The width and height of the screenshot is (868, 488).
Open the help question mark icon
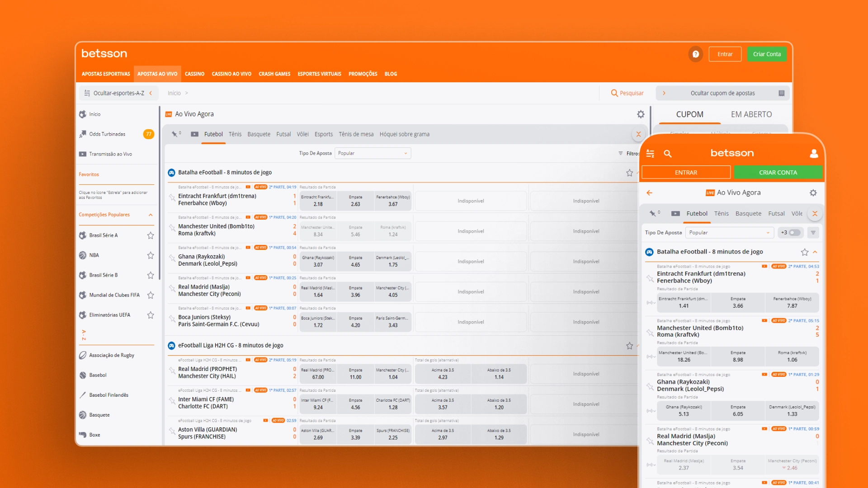[695, 54]
